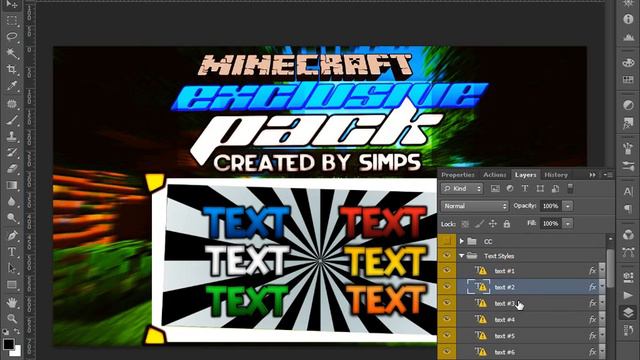640x360 pixels.
Task: Hide the Text Styles group
Action: [x=447, y=256]
